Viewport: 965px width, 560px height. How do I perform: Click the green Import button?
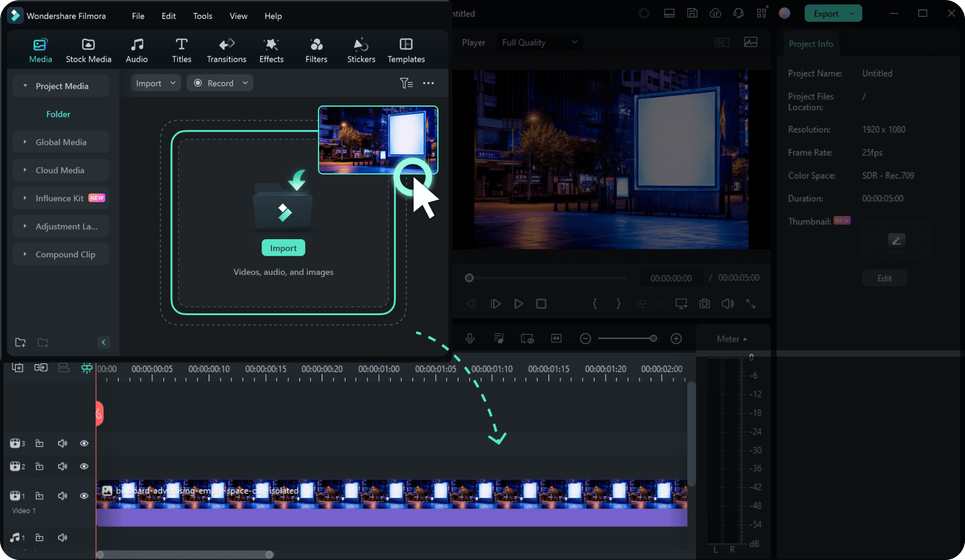point(283,248)
